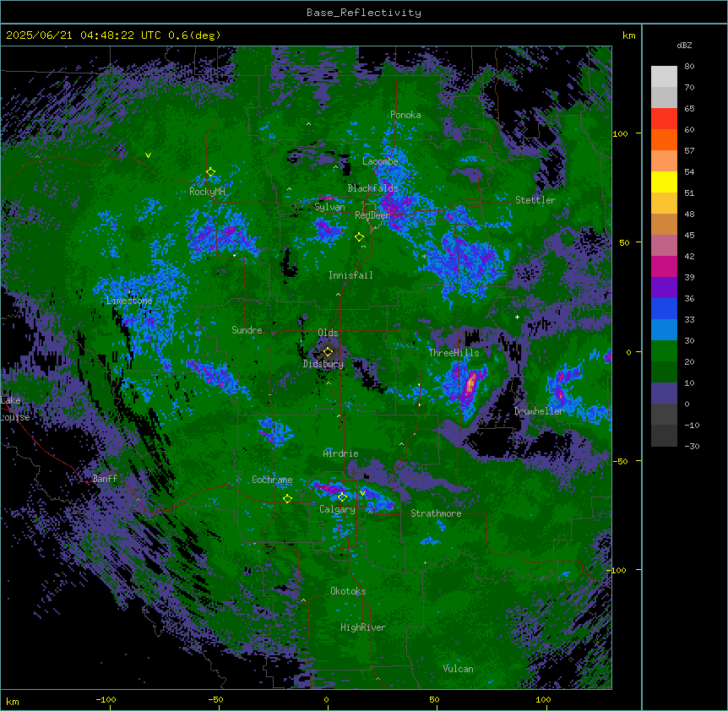Click the yellow diamond marker below RedDeer
The height and width of the screenshot is (711, 728).
[x=359, y=237]
